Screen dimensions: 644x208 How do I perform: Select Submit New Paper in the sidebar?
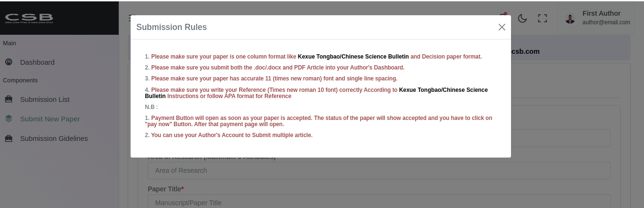click(50, 119)
